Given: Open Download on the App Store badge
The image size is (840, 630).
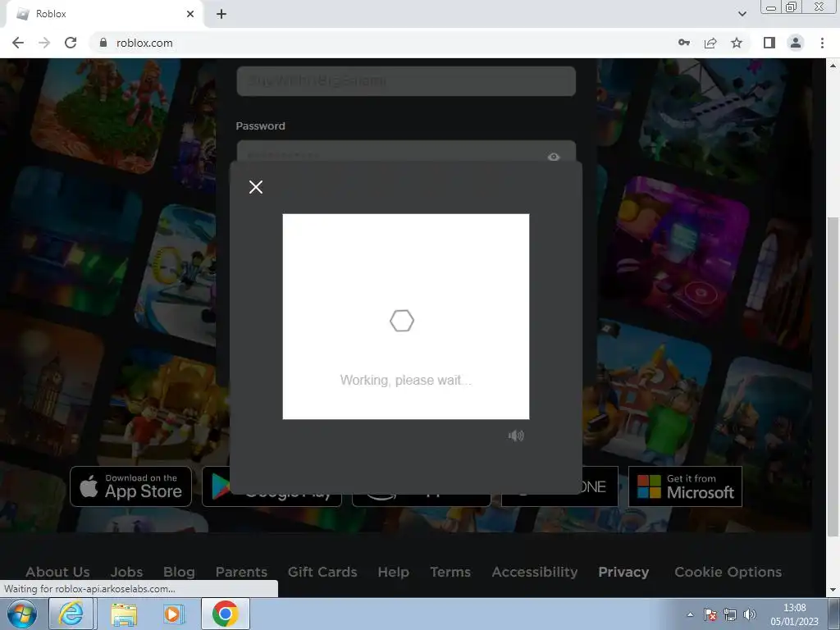Looking at the screenshot, I should click(x=130, y=486).
